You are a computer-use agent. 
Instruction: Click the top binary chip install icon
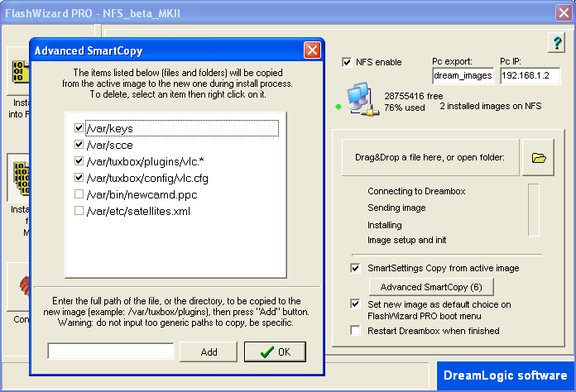(x=21, y=71)
